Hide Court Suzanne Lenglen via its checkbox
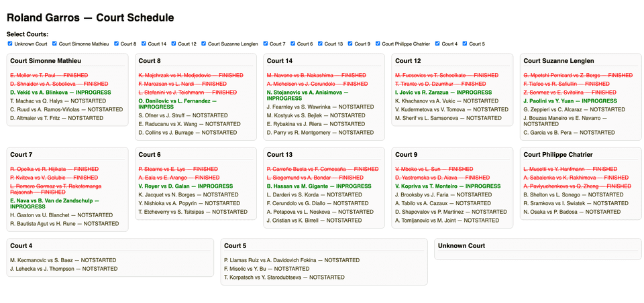The image size is (644, 303). 204,44
